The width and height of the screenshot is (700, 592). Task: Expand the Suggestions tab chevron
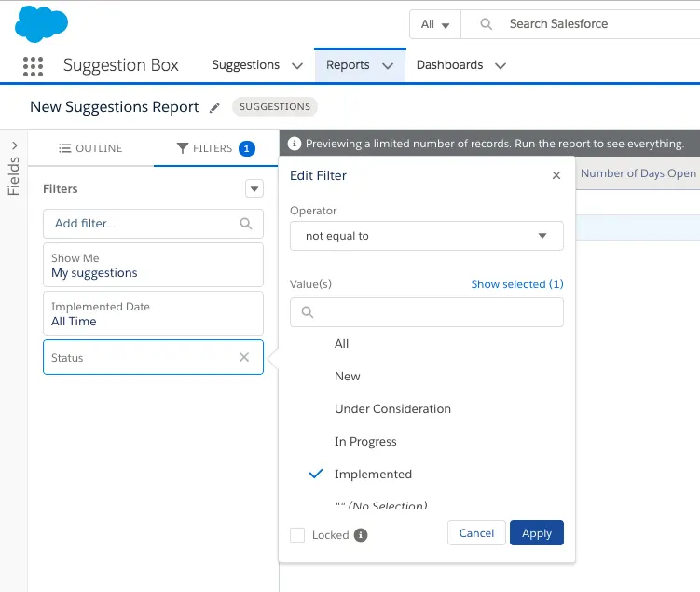pyautogui.click(x=297, y=66)
